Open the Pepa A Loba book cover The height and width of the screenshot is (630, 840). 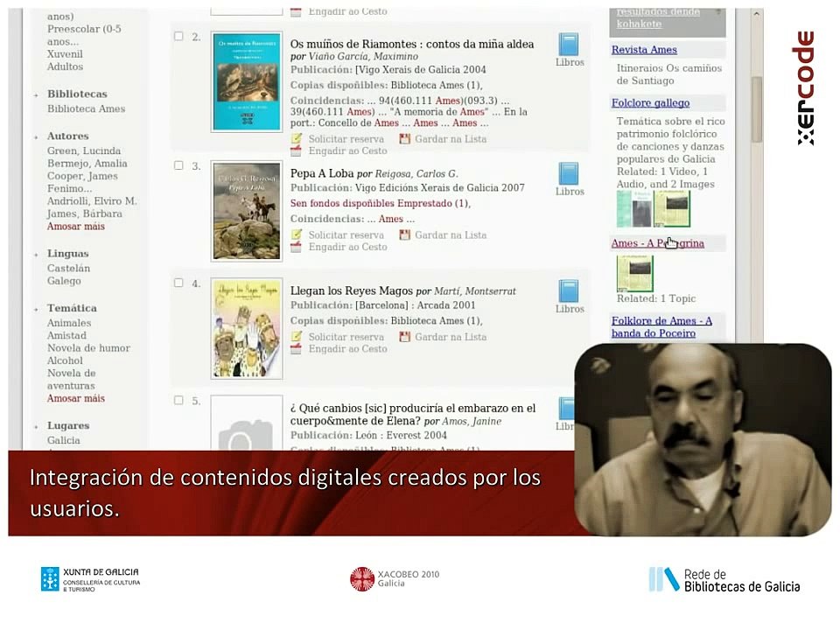[x=247, y=211]
